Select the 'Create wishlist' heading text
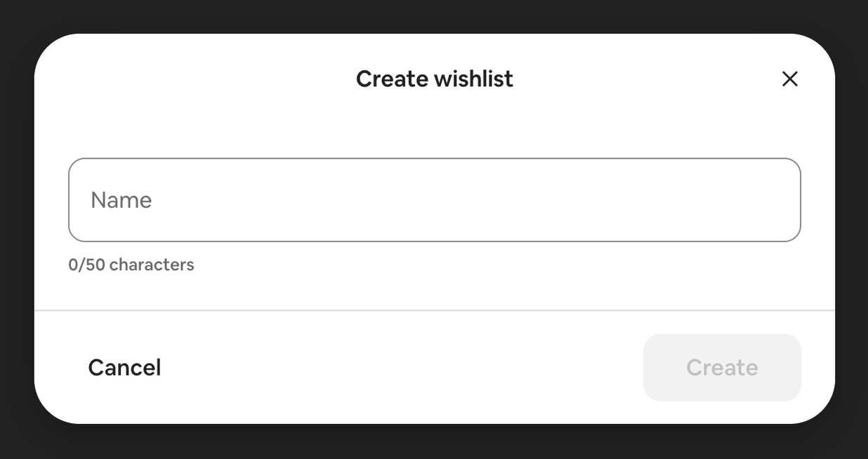This screenshot has width=868, height=459. (x=434, y=79)
